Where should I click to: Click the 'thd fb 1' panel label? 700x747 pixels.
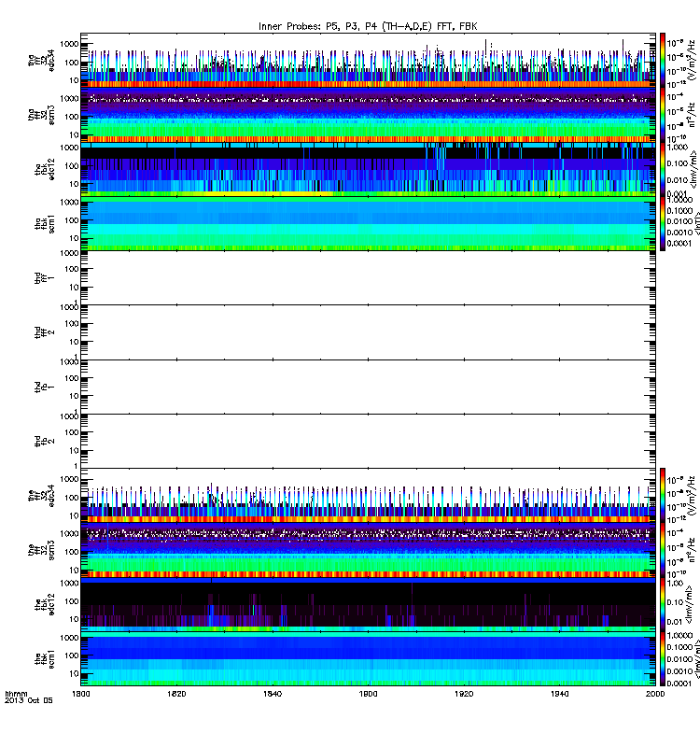pyautogui.click(x=45, y=387)
